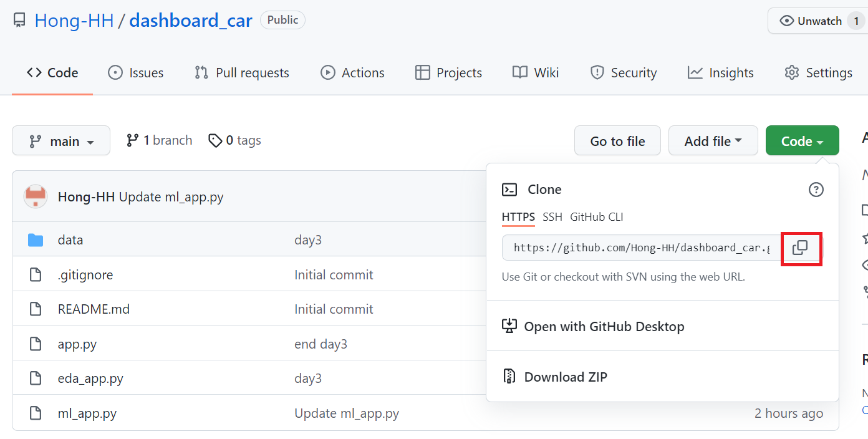This screenshot has width=868, height=439.
Task: Click the repository icon before Hong-HH
Action: [20, 21]
